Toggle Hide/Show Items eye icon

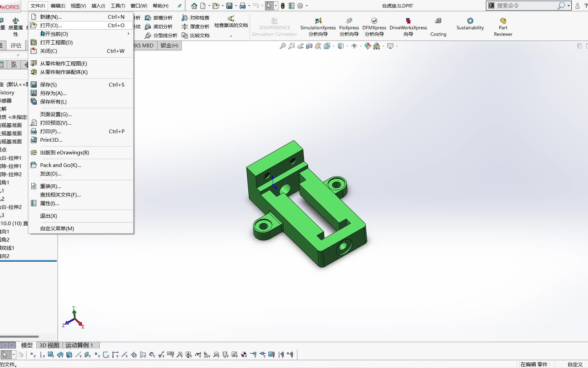(355, 46)
